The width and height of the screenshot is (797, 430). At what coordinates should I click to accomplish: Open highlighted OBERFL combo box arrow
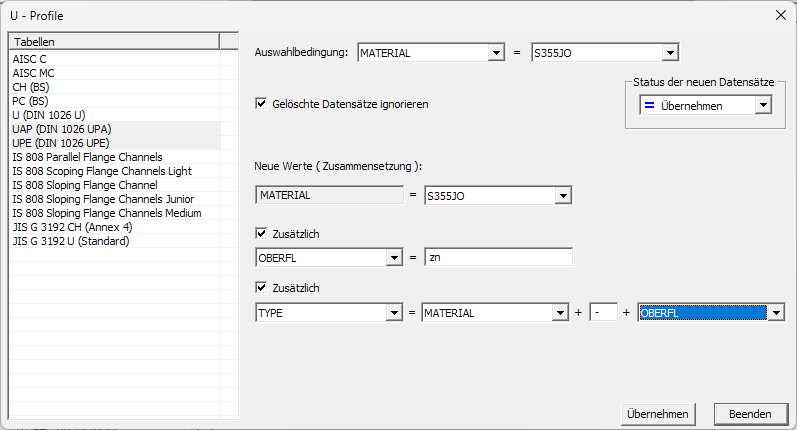[775, 313]
